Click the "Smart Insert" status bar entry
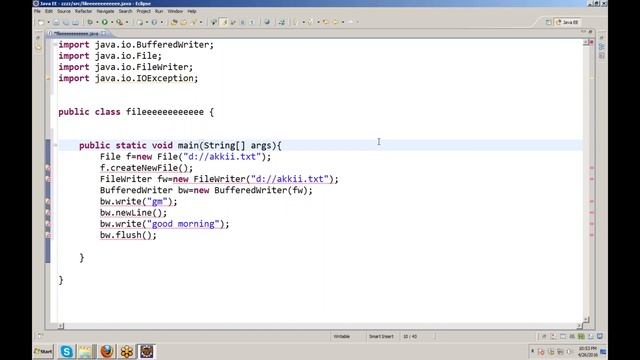640x360 pixels. tap(381, 336)
